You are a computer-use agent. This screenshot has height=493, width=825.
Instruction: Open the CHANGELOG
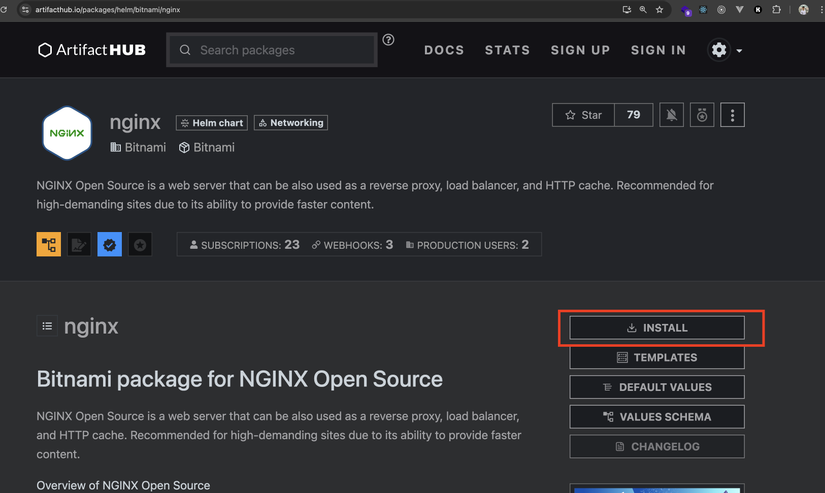[x=657, y=446]
